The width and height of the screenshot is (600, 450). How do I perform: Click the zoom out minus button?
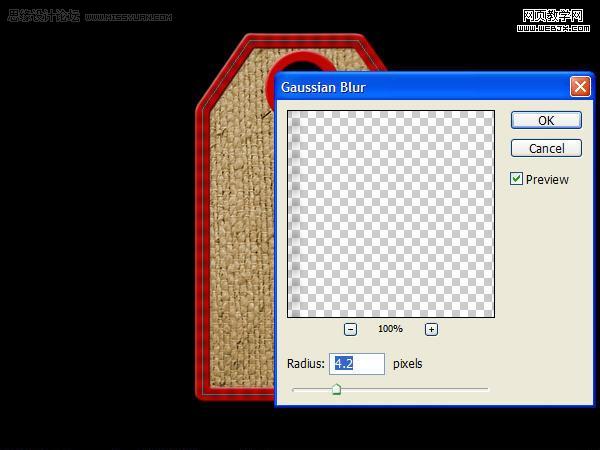pos(351,329)
